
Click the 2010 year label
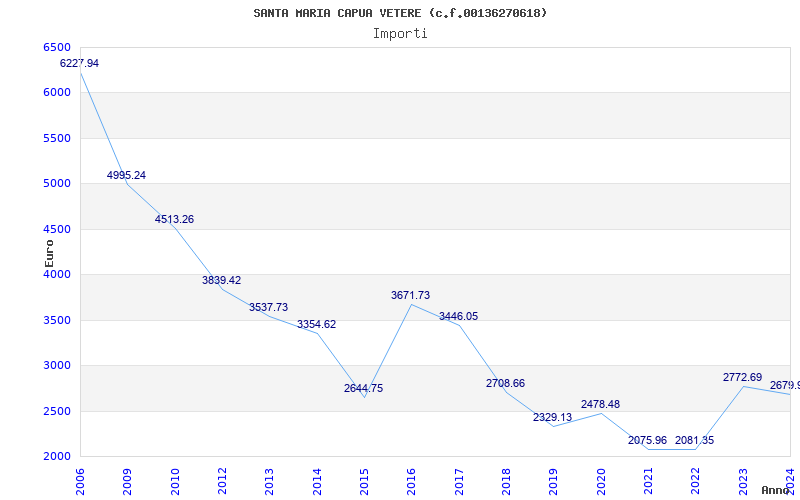pos(175,482)
